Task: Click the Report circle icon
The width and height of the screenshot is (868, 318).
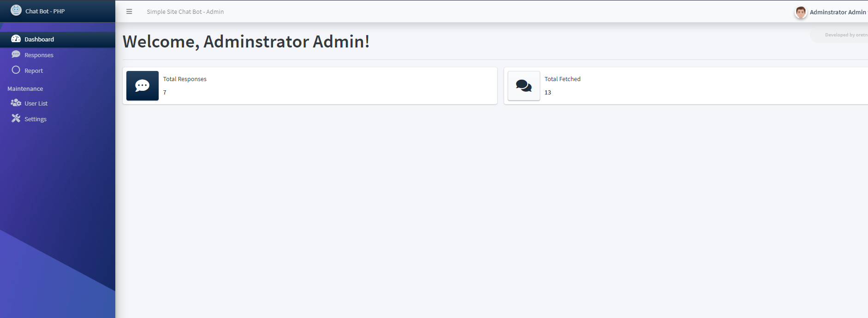Action: point(16,70)
